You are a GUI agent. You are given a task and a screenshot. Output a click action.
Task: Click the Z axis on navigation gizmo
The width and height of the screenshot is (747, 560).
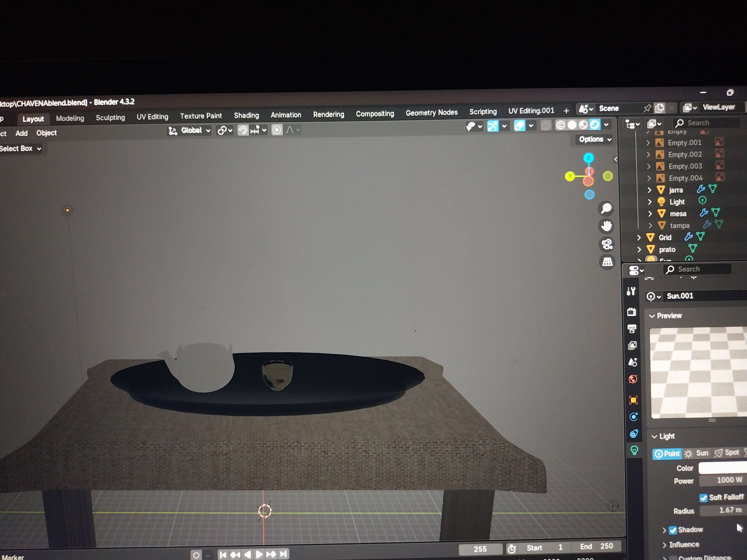point(589,158)
